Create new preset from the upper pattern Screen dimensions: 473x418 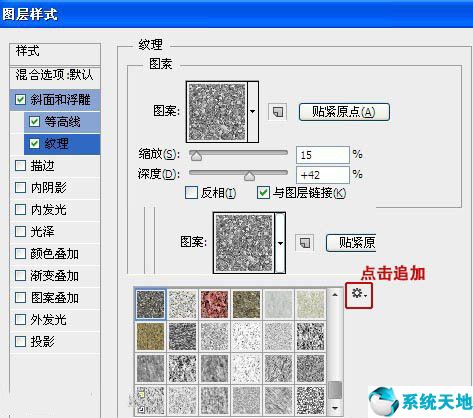[278, 112]
